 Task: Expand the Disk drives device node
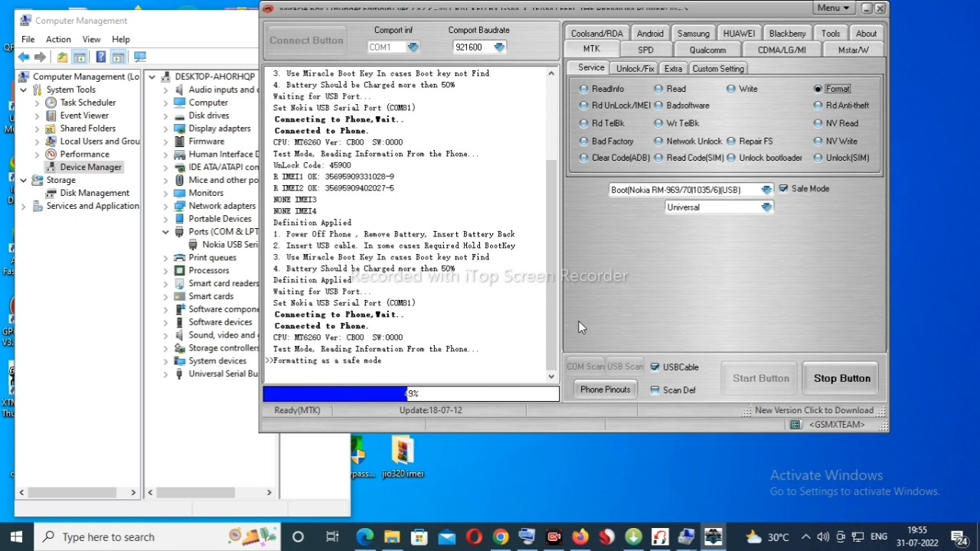(165, 116)
